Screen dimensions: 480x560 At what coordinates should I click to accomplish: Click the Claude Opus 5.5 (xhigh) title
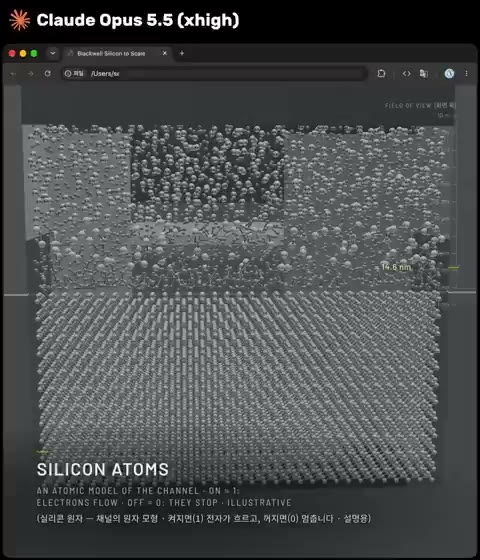click(x=138, y=20)
